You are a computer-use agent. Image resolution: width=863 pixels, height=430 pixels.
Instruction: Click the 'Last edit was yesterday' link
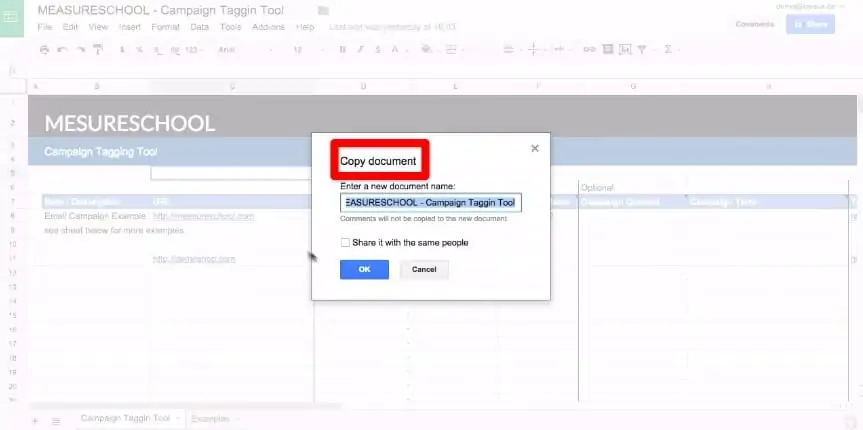pos(392,27)
